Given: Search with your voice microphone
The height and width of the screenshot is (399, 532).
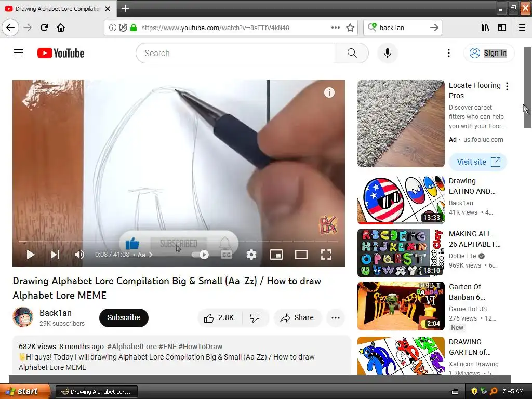Looking at the screenshot, I should click(x=388, y=53).
